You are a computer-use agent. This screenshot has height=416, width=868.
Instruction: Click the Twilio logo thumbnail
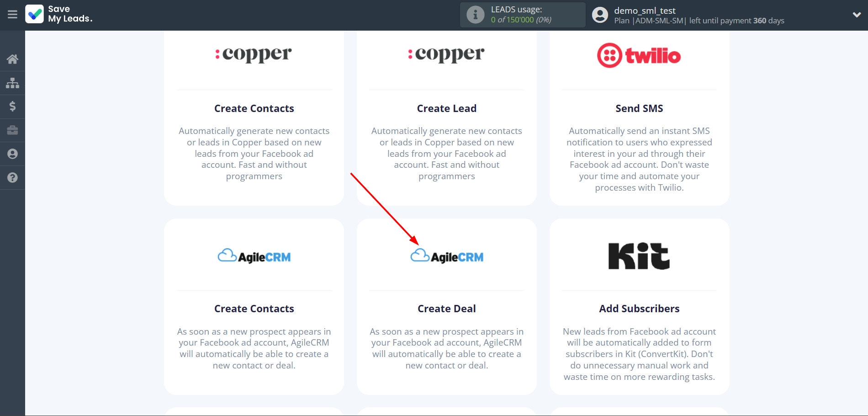[x=639, y=56]
